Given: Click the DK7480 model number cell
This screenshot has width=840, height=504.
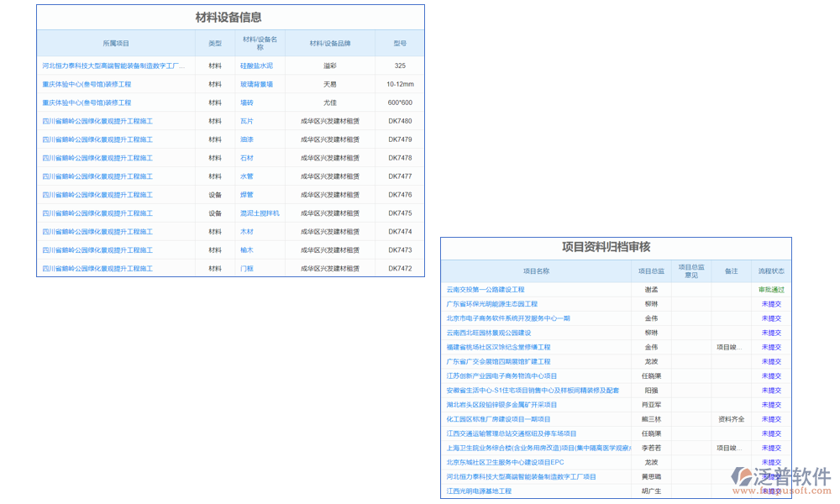Looking at the screenshot, I should click(x=400, y=121).
